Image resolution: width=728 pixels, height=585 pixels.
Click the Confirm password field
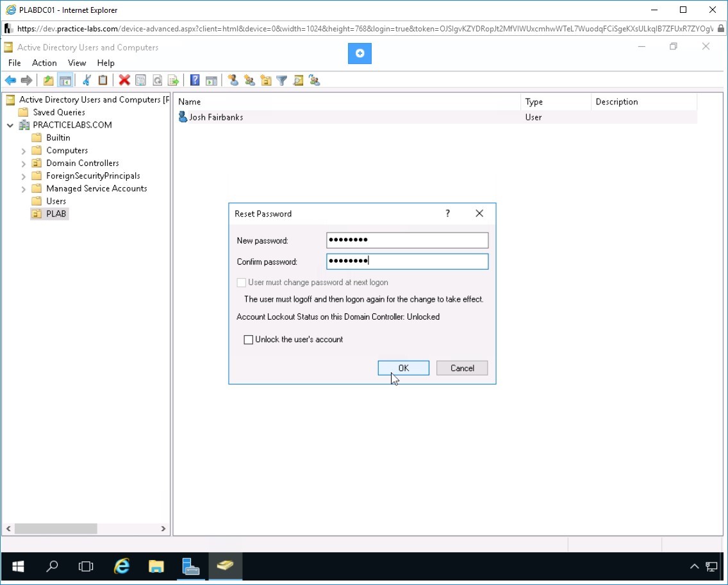pos(407,261)
